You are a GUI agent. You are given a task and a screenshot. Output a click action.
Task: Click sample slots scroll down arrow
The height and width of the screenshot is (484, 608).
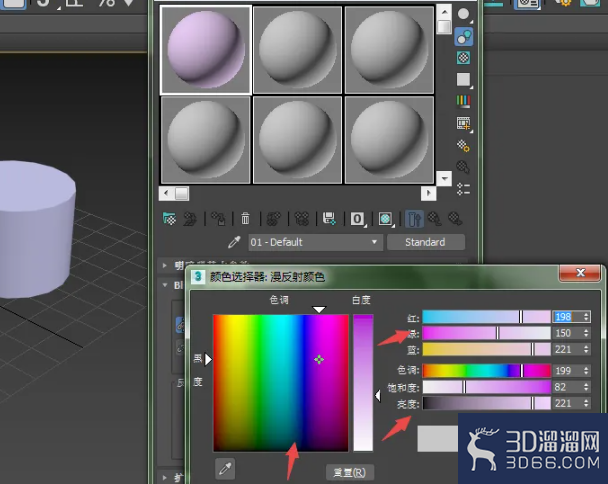(444, 178)
